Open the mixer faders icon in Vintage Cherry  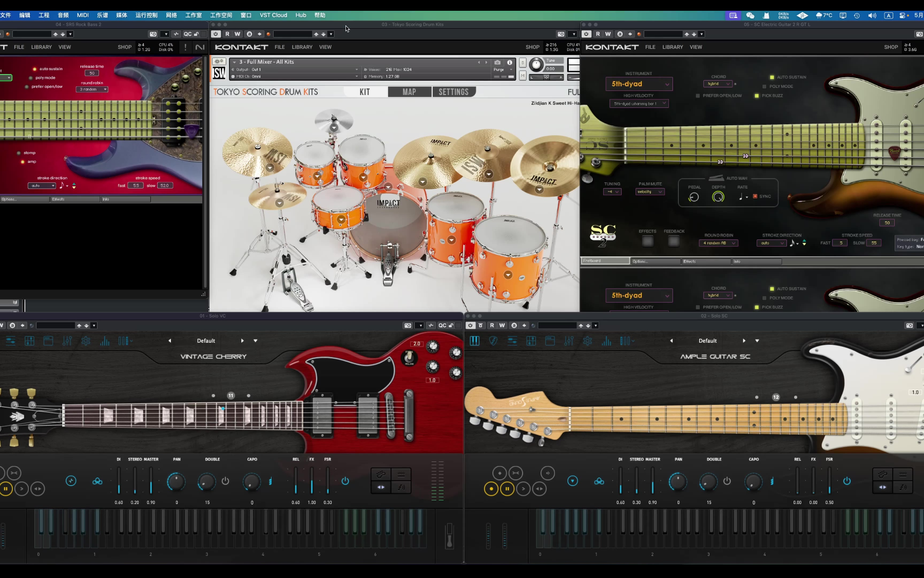click(67, 341)
